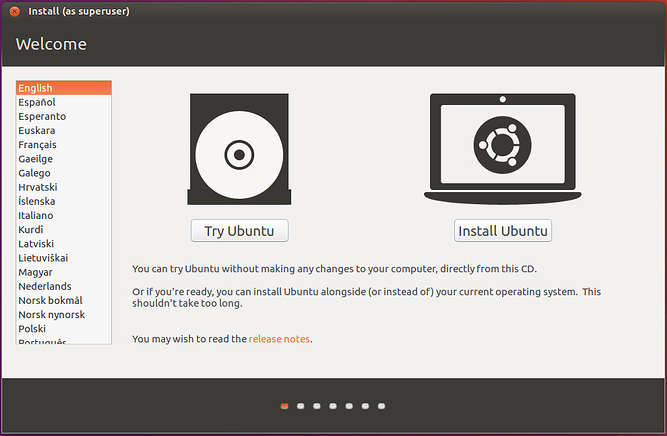Select English in the language list
Viewport: 667px width, 436px height.
point(64,88)
